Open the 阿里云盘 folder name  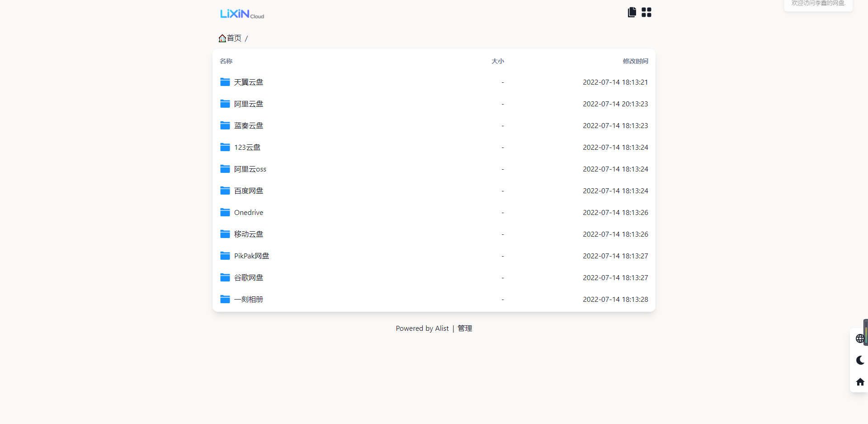tap(249, 104)
